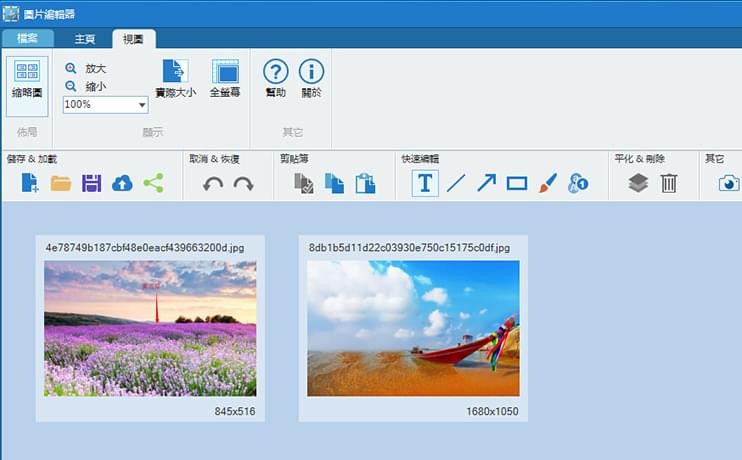Upload image with the cloud icon
Image resolution: width=742 pixels, height=460 pixels.
[x=122, y=183]
